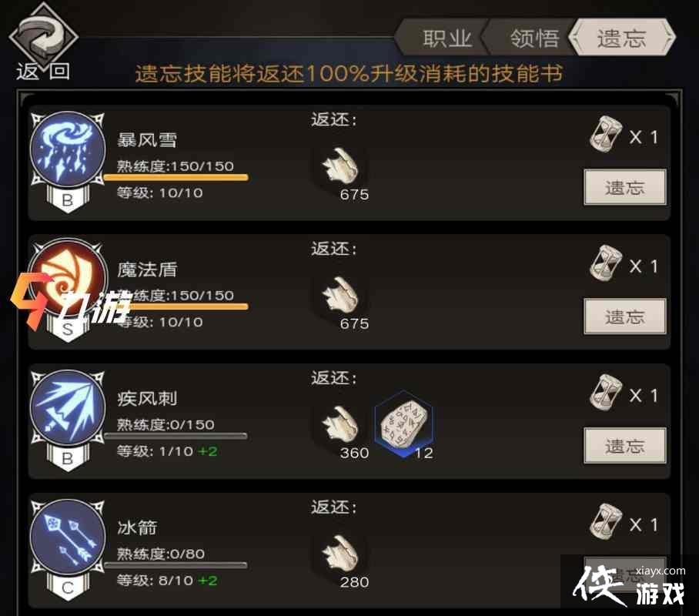Select the 疾风刺 gale thrust skill icon
This screenshot has width=699, height=616.
click(x=67, y=407)
